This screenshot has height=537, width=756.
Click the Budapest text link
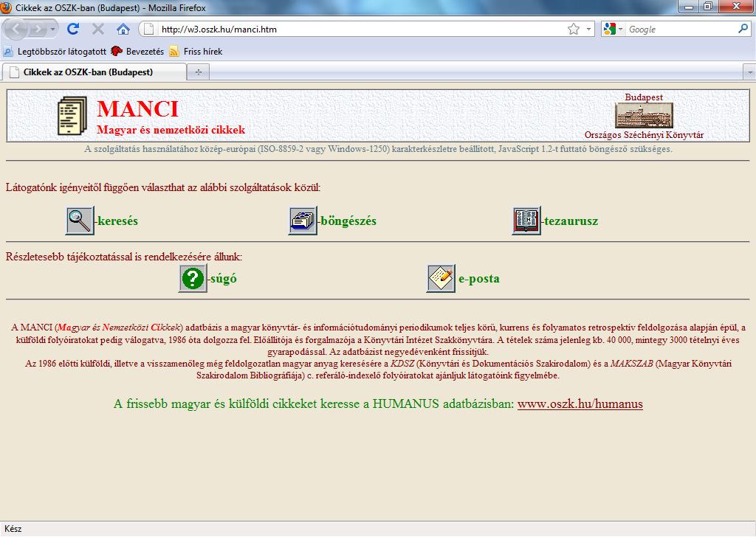click(x=644, y=97)
